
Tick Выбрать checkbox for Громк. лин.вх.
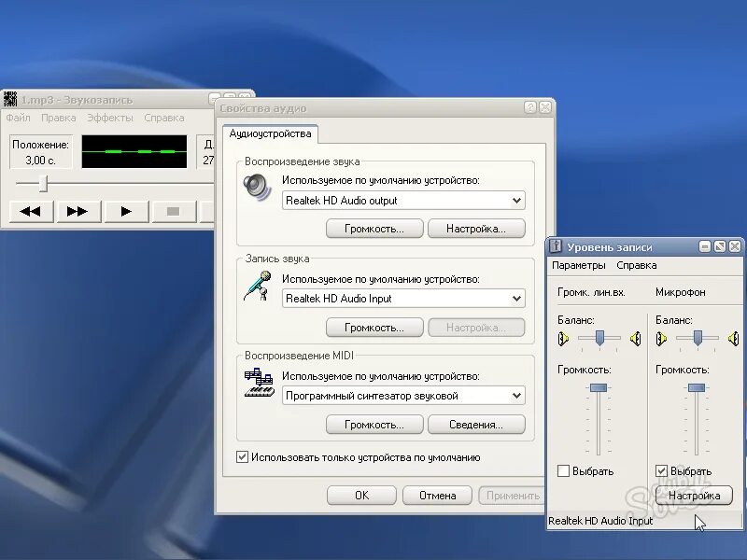(563, 471)
